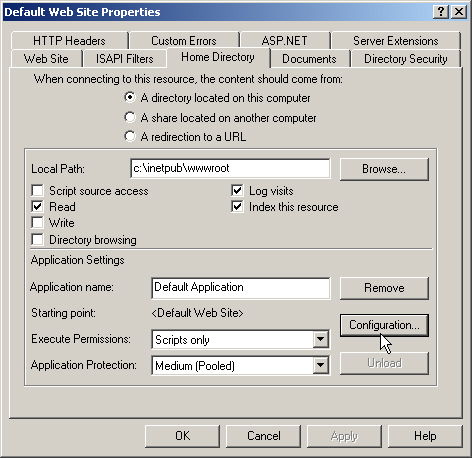
Task: Click the Remove application button
Action: coord(384,288)
